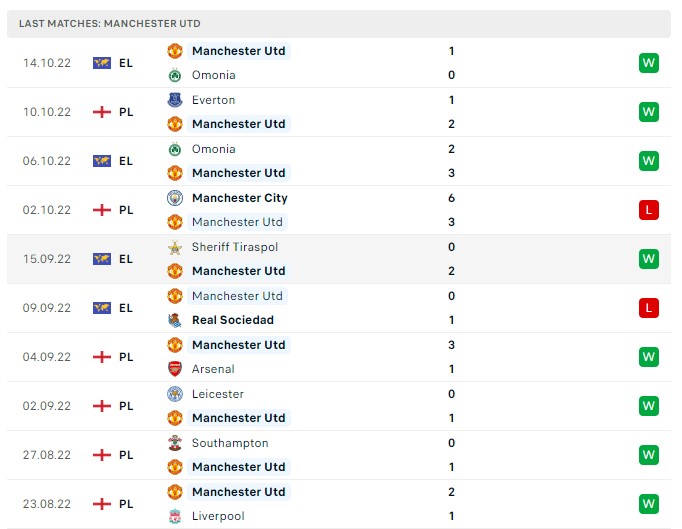Screen dimensions: 682x529
Task: Open the Sheriff Tiraspol team link
Action: (x=235, y=247)
